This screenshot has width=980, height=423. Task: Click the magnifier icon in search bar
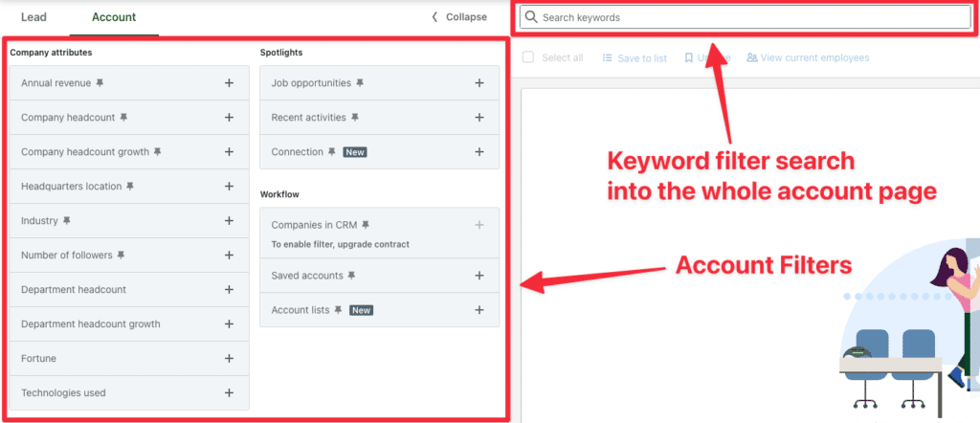click(531, 17)
